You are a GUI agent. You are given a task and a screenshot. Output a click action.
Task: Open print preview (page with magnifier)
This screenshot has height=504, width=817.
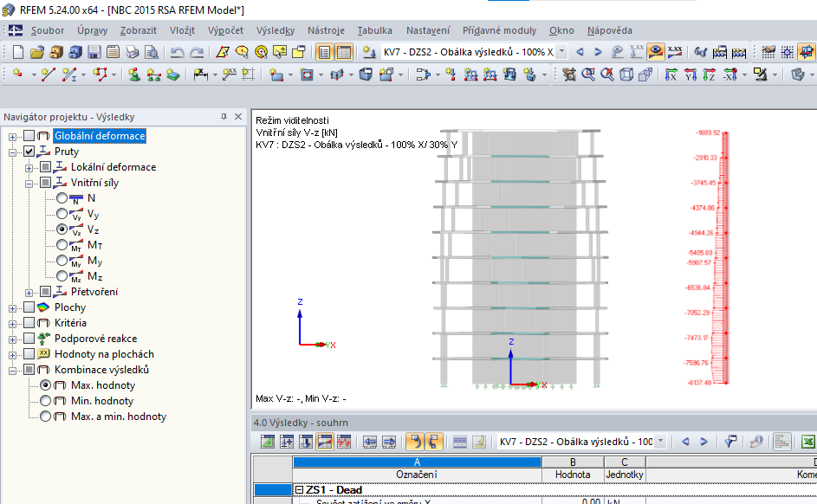point(151,52)
